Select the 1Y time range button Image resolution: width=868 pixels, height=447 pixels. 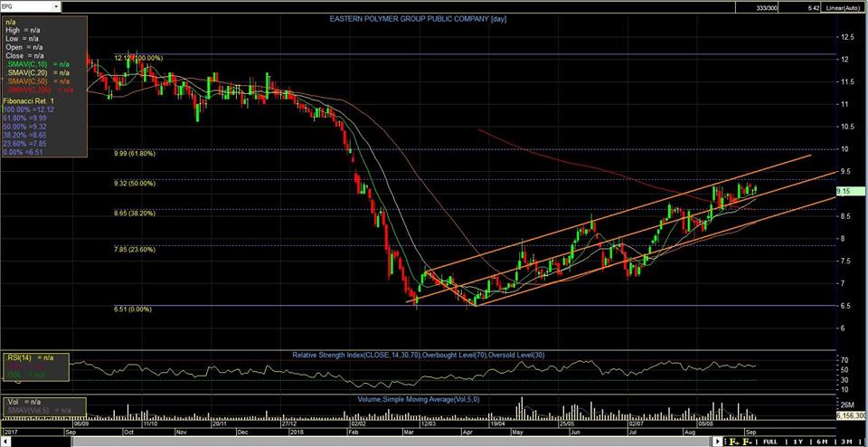(797, 442)
